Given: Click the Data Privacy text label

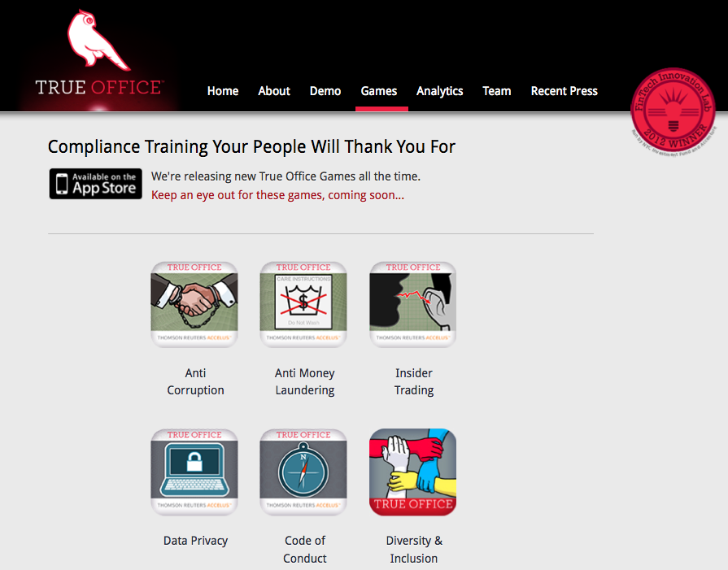Looking at the screenshot, I should pos(195,541).
